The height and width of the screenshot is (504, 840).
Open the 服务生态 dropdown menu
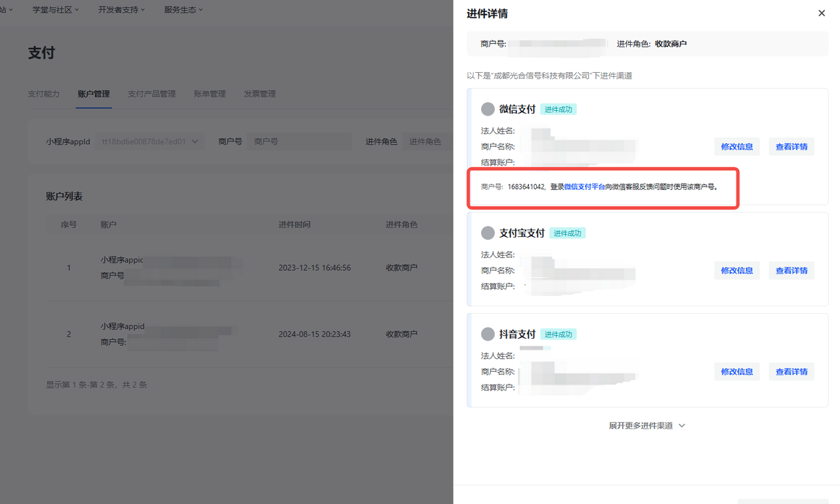(x=183, y=10)
